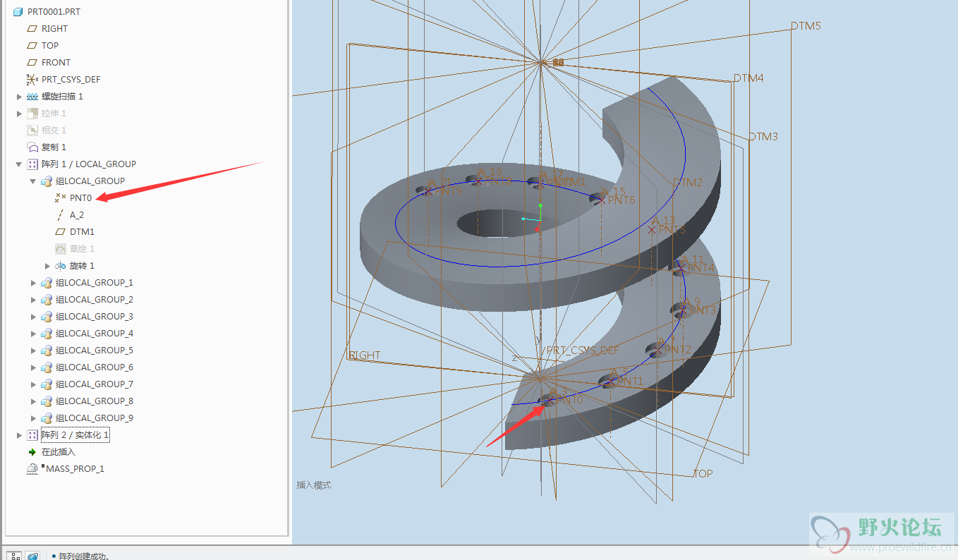Click the PNT4 point label on model
This screenshot has width=958, height=560.
[x=701, y=268]
